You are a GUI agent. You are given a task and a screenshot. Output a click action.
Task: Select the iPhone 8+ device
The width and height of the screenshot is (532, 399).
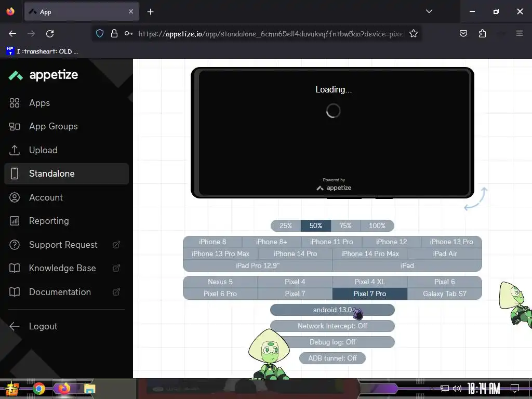point(271,242)
